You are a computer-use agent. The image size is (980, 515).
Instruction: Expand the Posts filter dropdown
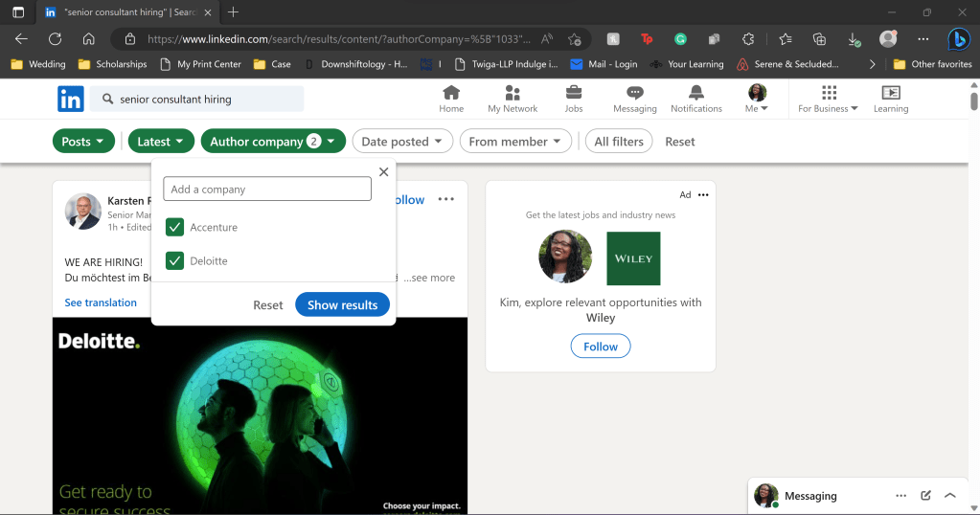pos(83,142)
